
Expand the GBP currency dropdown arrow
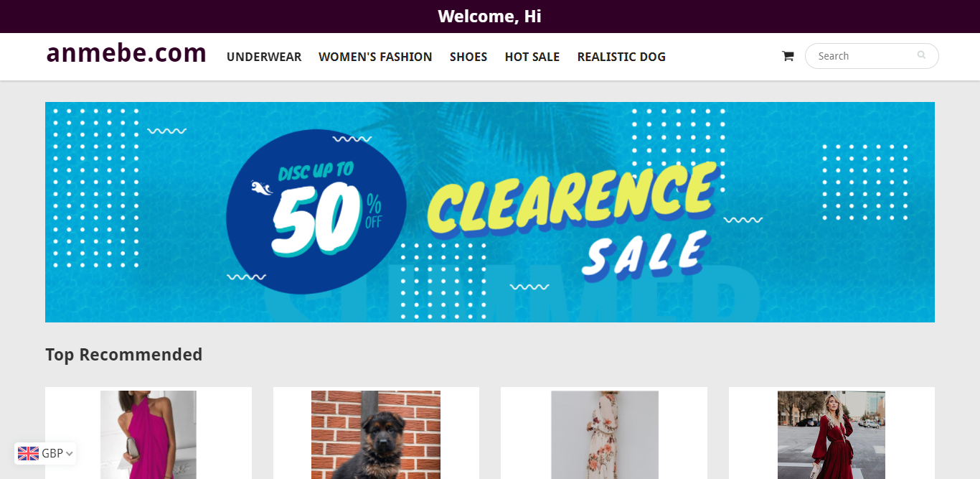pyautogui.click(x=70, y=454)
